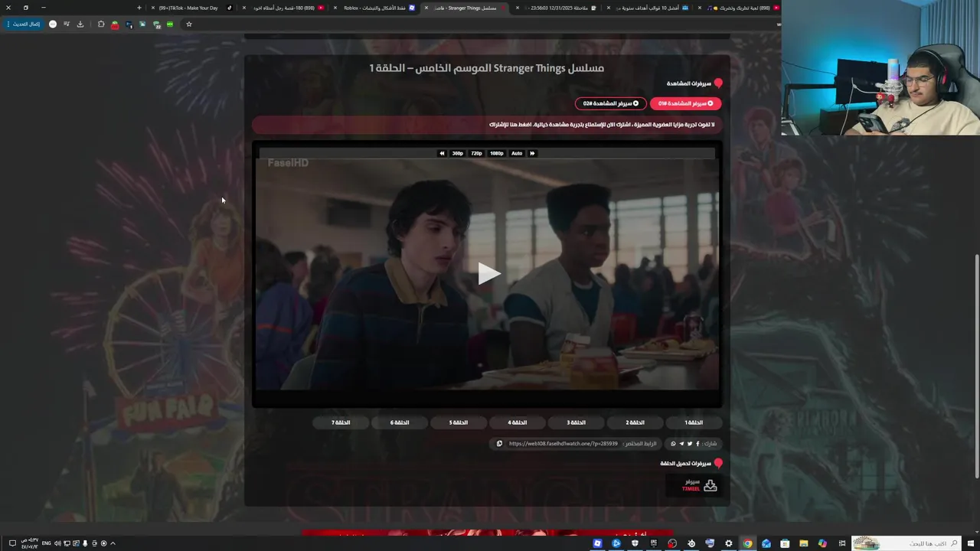The image size is (980, 551).
Task: Open episode الحلقة 5
Action: pyautogui.click(x=459, y=422)
